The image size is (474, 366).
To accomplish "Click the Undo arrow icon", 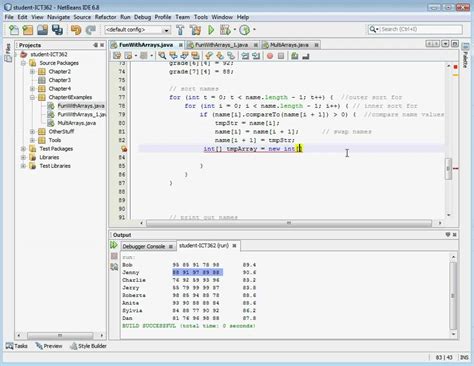I will point(76,30).
